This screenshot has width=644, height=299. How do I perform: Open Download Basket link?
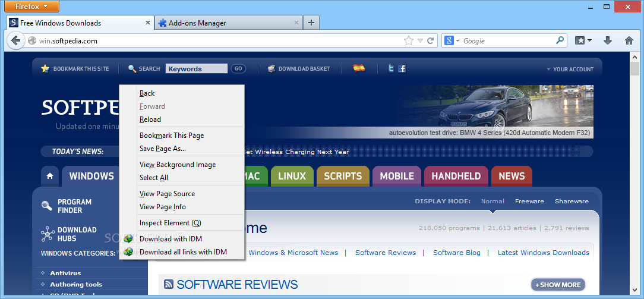(299, 68)
